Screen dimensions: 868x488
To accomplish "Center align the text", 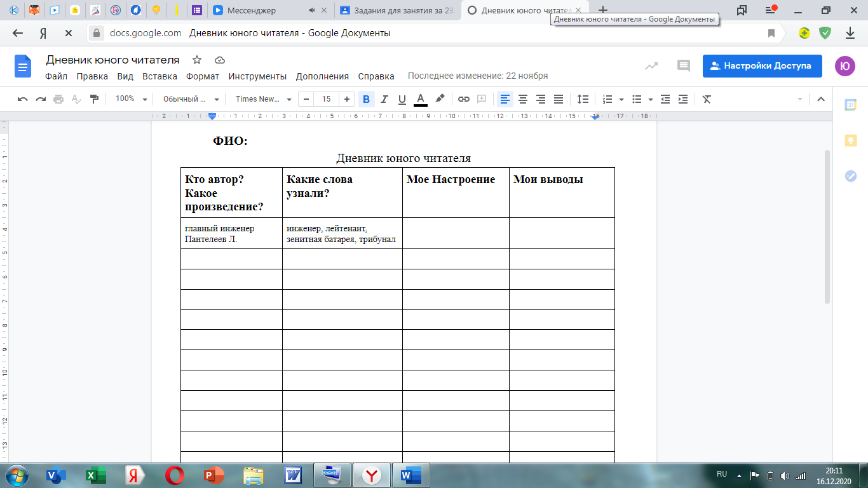I will (523, 99).
